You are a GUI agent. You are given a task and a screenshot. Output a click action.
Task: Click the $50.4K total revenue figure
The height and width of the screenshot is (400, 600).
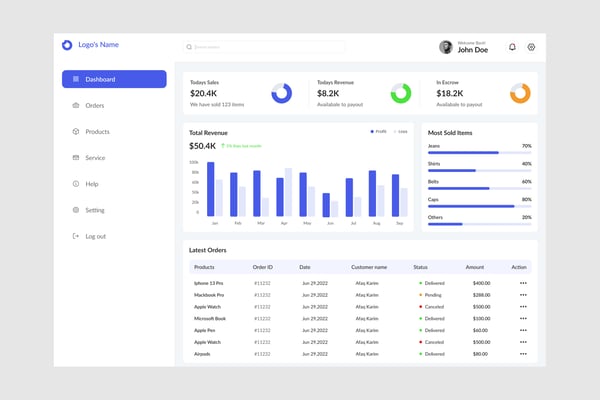(202, 146)
